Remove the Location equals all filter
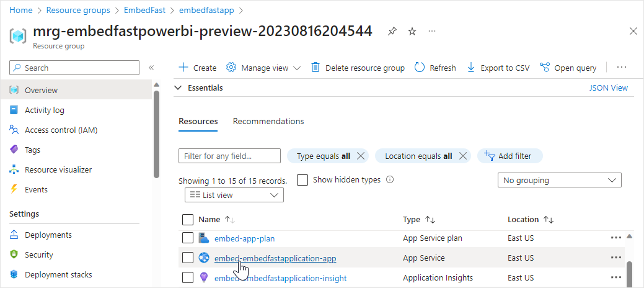This screenshot has width=644, height=288. click(x=462, y=156)
